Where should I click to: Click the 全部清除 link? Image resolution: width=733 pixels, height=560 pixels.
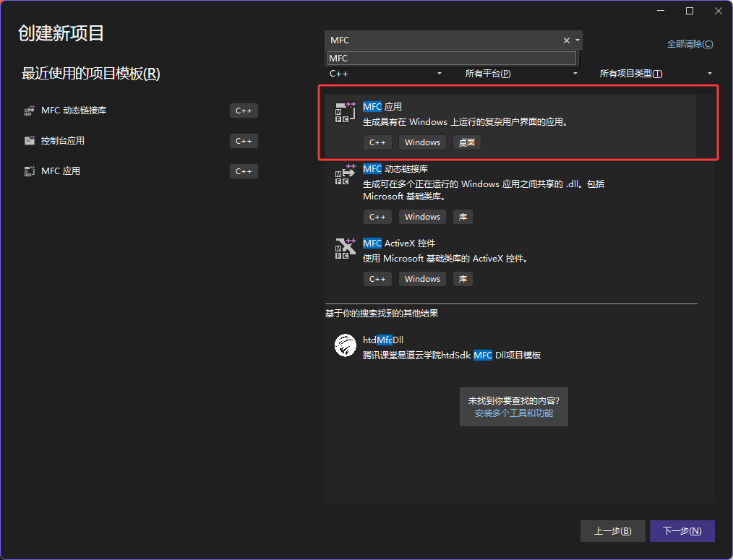coord(690,44)
